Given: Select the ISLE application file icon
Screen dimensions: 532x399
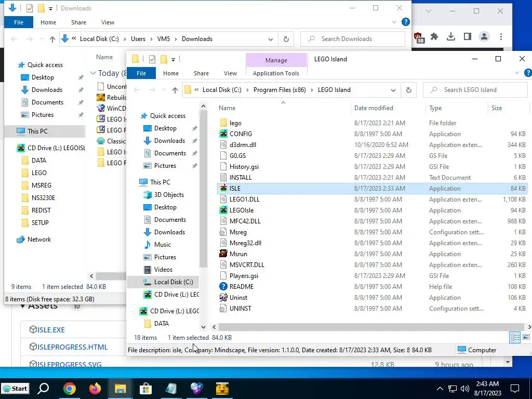Looking at the screenshot, I should 223,188.
